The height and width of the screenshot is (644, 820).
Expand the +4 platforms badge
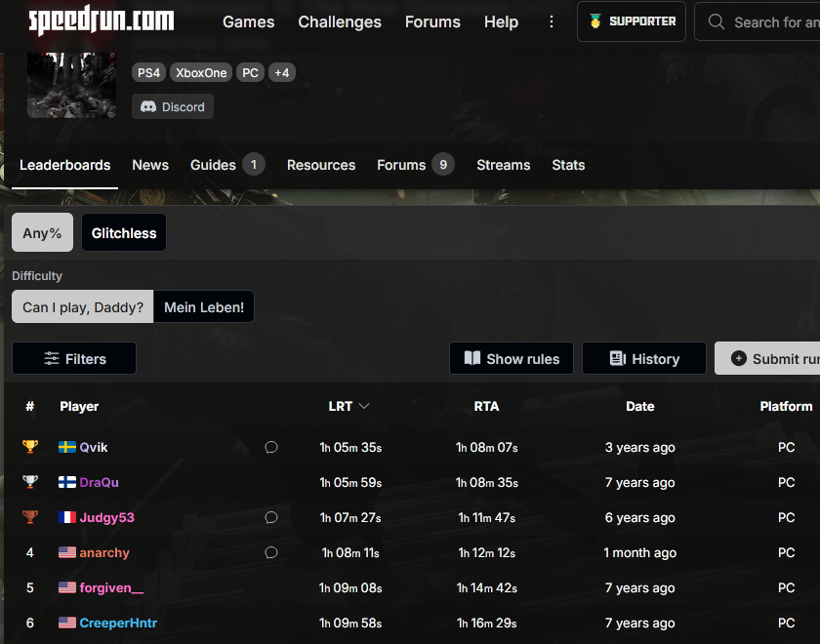tap(282, 72)
